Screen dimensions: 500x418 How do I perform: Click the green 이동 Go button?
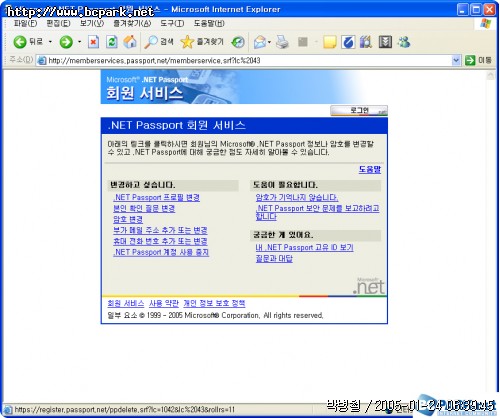[x=478, y=60]
